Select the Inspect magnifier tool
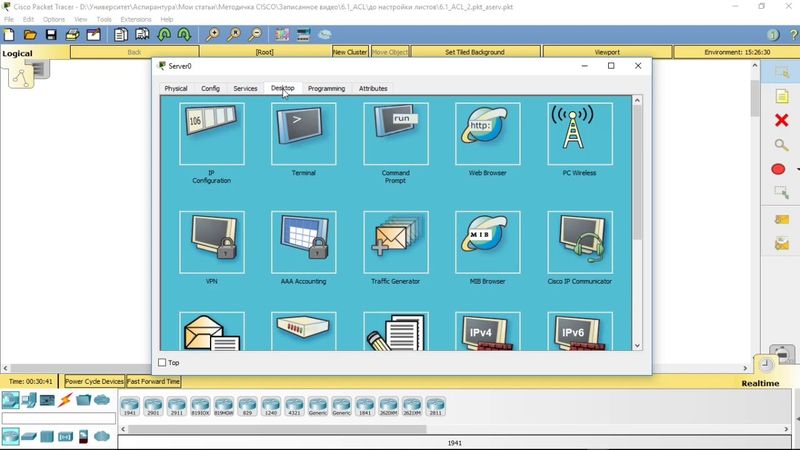Screen dimensions: 800x450 pyautogui.click(x=781, y=145)
